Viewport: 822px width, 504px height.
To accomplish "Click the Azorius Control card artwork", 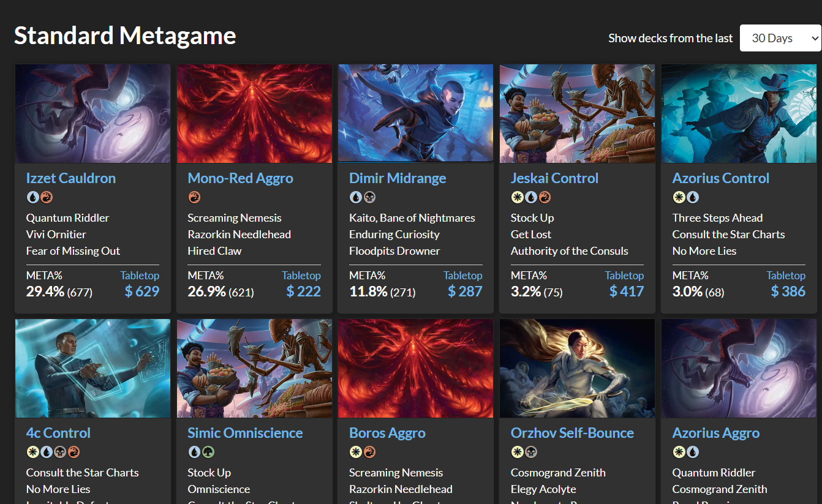I will (x=739, y=113).
